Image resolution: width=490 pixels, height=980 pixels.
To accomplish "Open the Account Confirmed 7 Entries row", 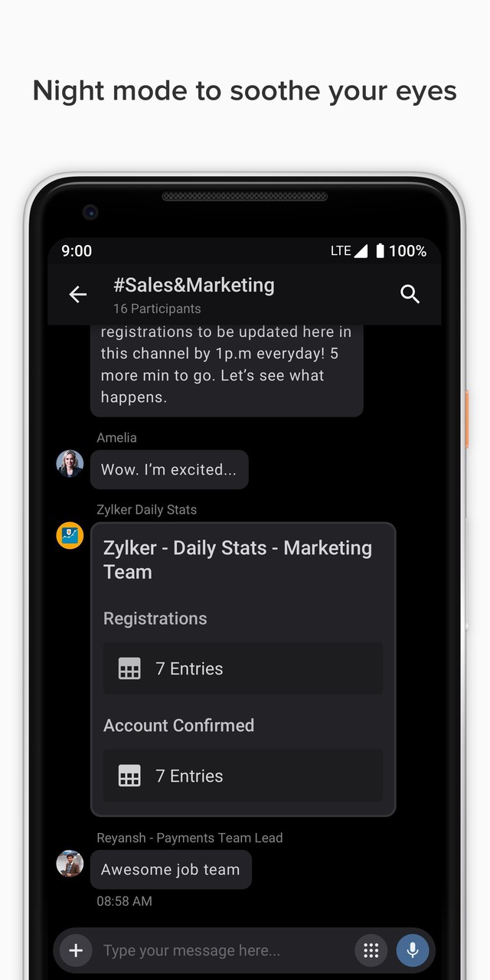I will pyautogui.click(x=243, y=776).
